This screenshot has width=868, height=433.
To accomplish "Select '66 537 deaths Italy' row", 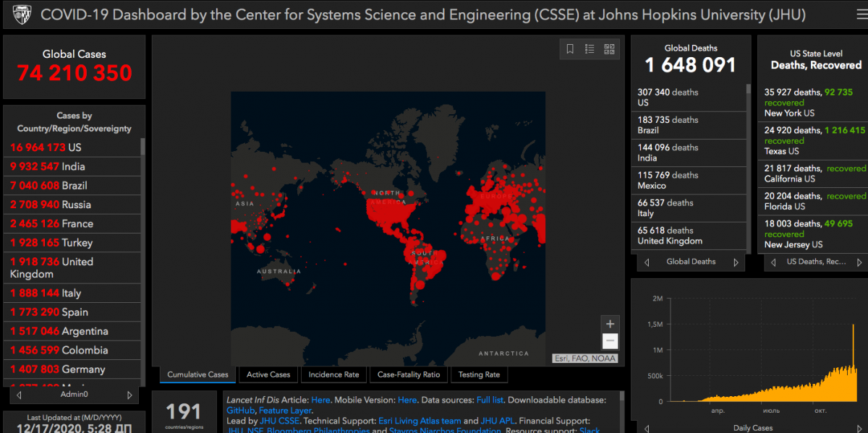I will (x=689, y=207).
